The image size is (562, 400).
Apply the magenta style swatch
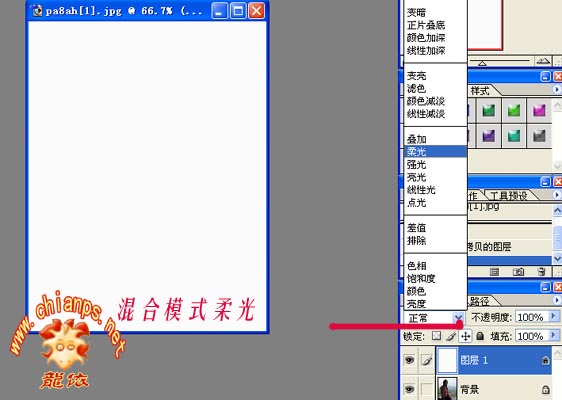539,110
